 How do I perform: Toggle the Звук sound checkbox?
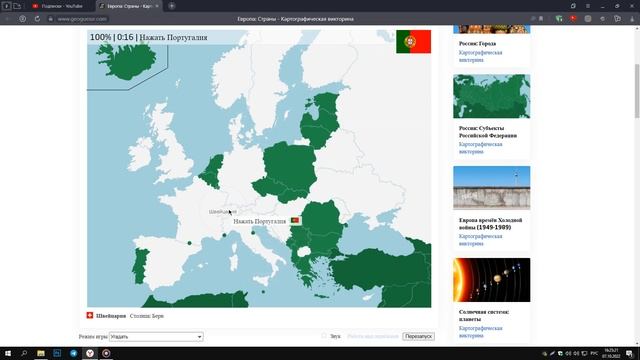(x=324, y=336)
